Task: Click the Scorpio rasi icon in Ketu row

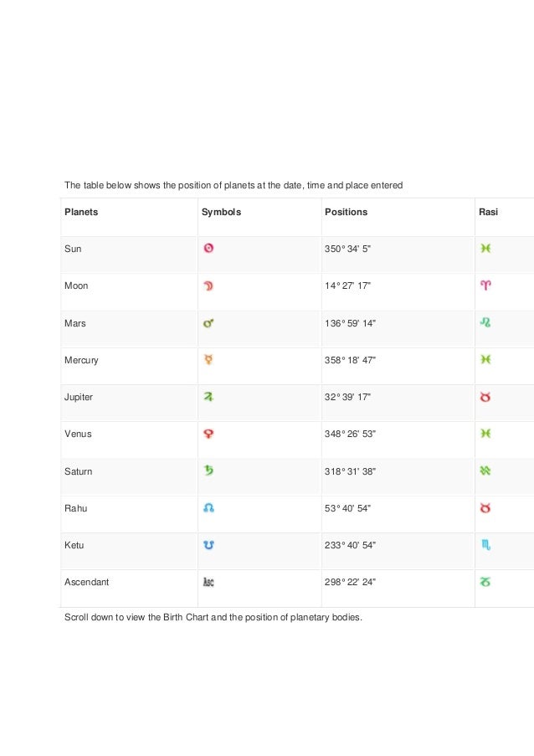Action: click(485, 545)
